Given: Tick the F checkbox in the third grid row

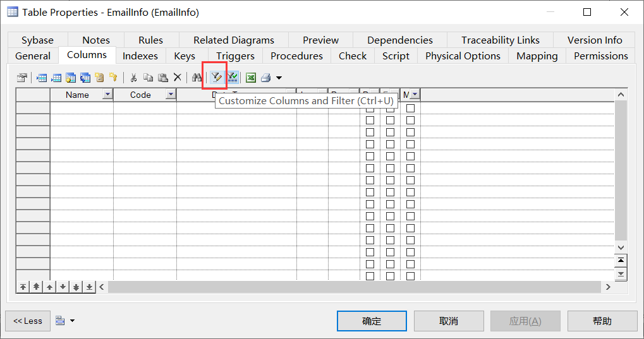Looking at the screenshot, I should 390,132.
